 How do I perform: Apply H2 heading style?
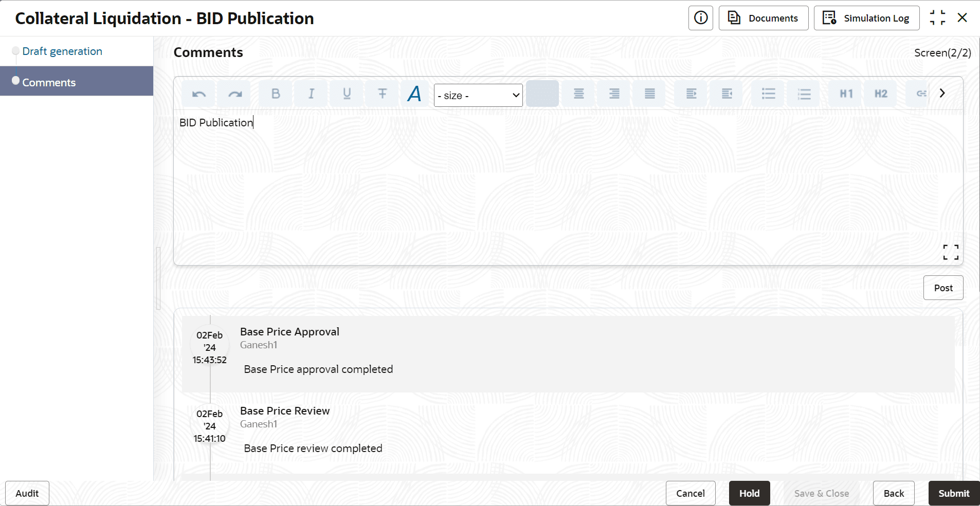coord(881,93)
